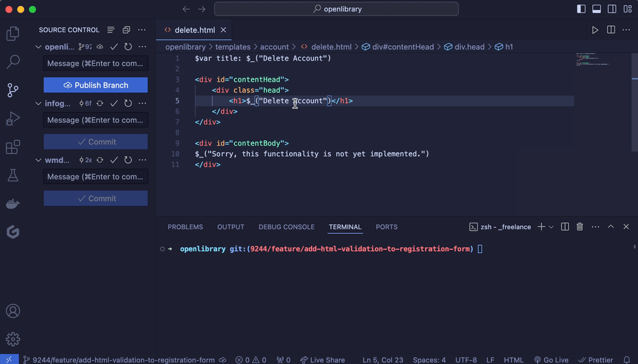This screenshot has height=364, width=638.
Task: Refresh the wmd... repository
Action: (x=128, y=160)
